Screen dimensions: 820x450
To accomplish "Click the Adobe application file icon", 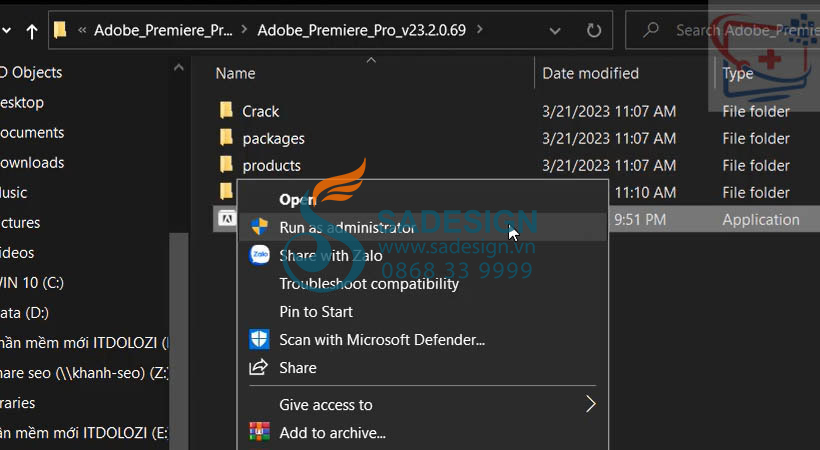I will click(x=226, y=219).
